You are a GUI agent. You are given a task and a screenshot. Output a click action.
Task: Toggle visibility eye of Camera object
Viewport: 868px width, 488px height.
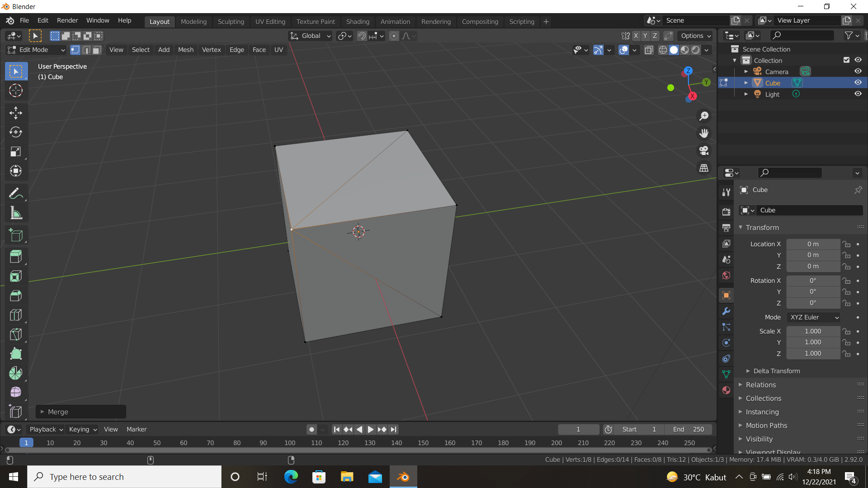858,71
